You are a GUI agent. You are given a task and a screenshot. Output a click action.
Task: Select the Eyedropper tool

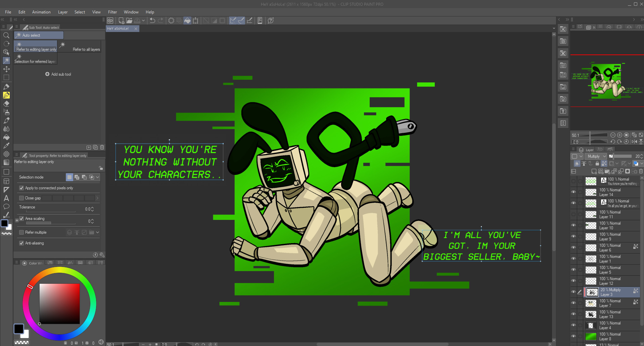tap(6, 146)
